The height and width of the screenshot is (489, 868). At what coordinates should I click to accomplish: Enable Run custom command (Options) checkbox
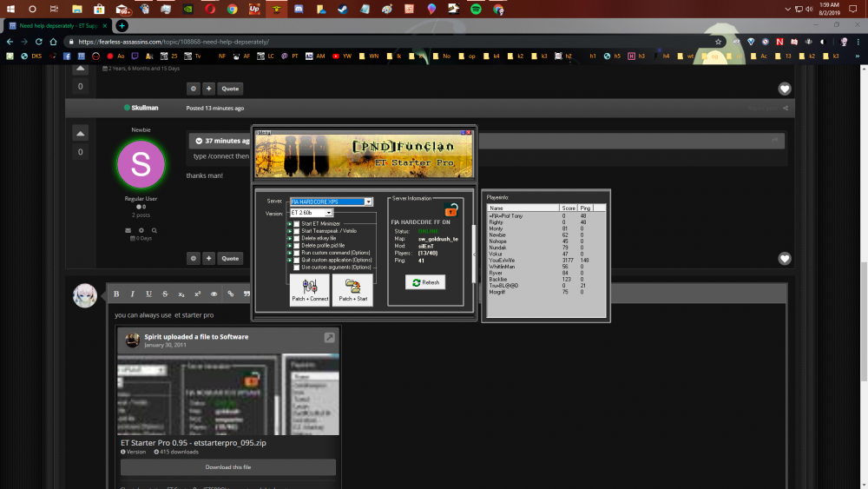tap(297, 253)
